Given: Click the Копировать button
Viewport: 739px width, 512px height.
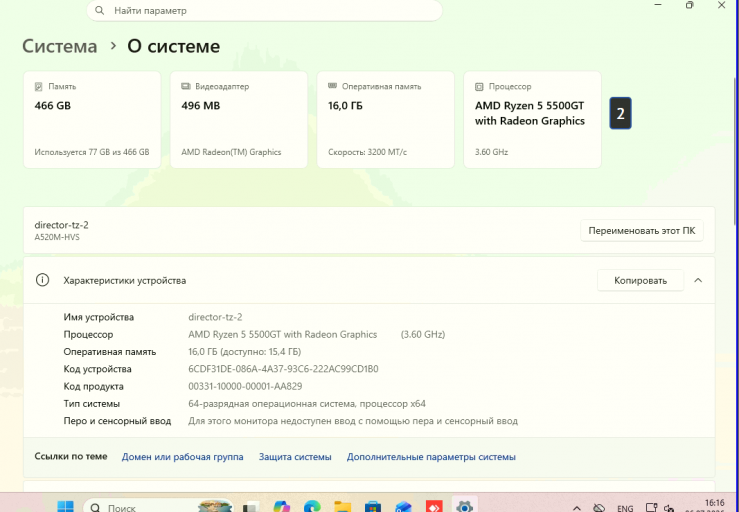Looking at the screenshot, I should click(640, 281).
